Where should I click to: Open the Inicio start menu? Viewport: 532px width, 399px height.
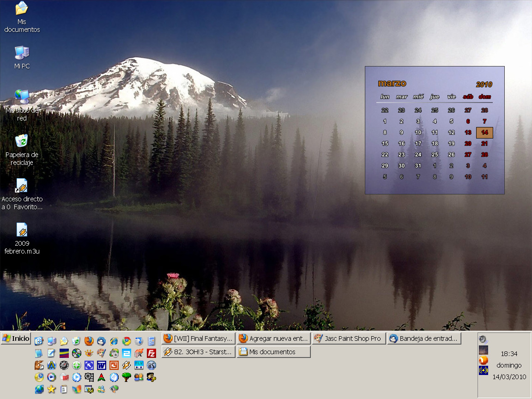tap(16, 339)
